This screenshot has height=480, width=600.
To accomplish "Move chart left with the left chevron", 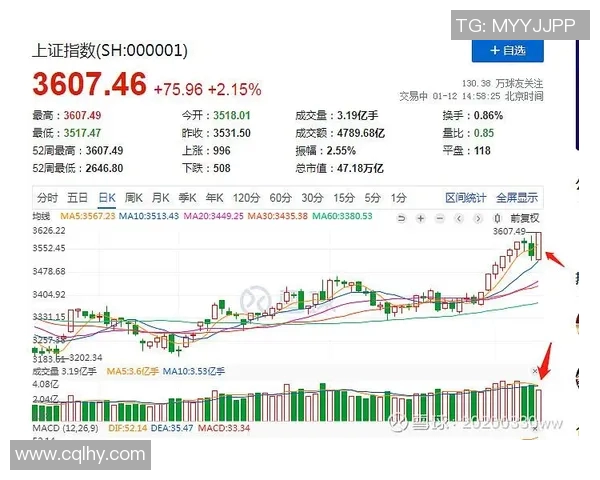I will (x=459, y=219).
